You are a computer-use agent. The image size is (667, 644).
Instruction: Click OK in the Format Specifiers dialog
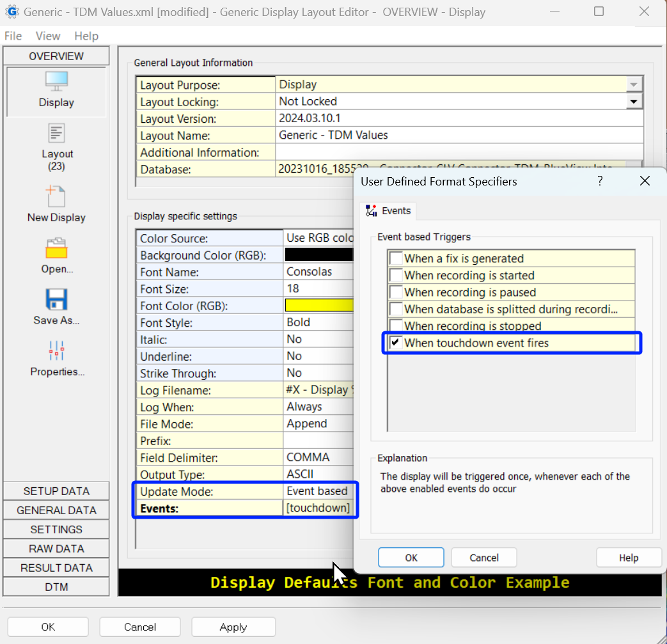click(411, 557)
